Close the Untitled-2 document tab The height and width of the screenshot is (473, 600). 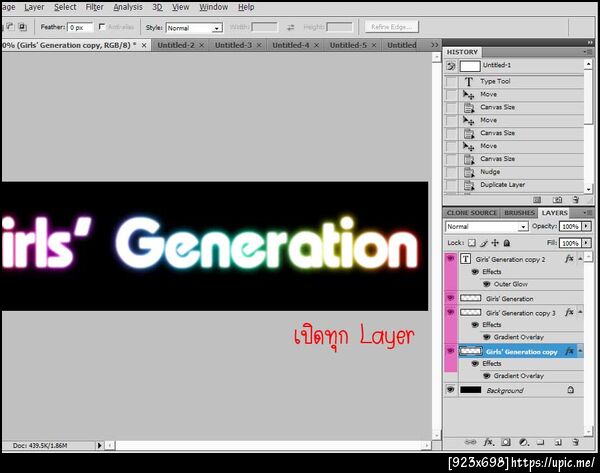click(x=202, y=45)
